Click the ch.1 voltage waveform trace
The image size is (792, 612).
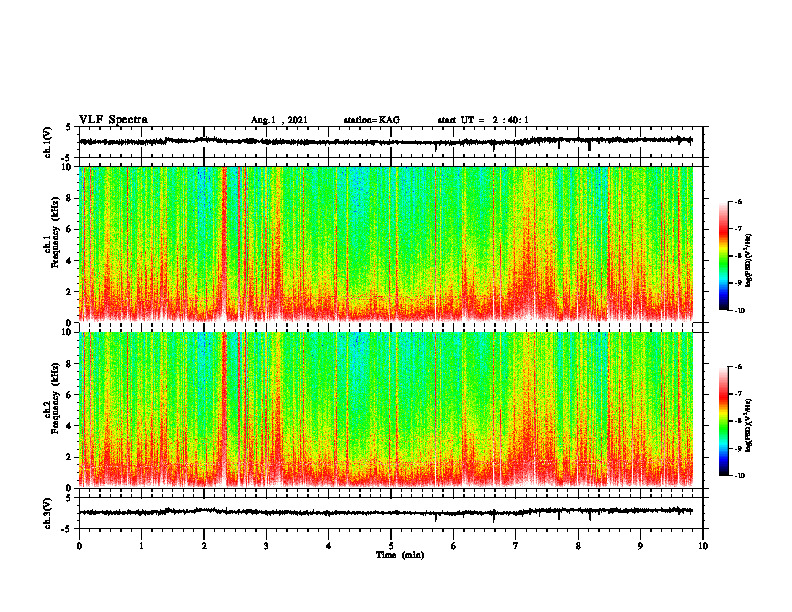(x=386, y=142)
